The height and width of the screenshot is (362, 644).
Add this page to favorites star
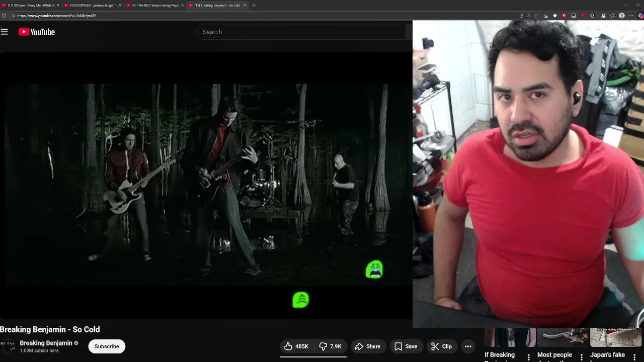coord(536,16)
